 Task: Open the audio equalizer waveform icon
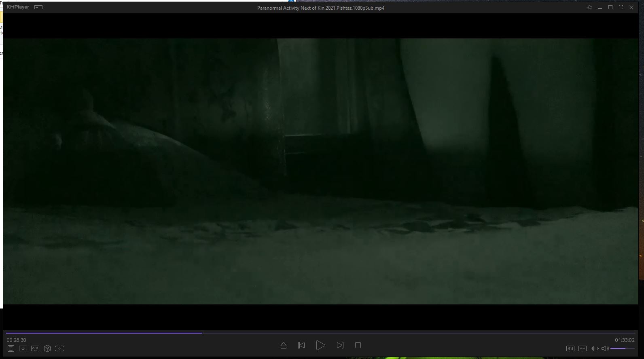click(x=594, y=348)
